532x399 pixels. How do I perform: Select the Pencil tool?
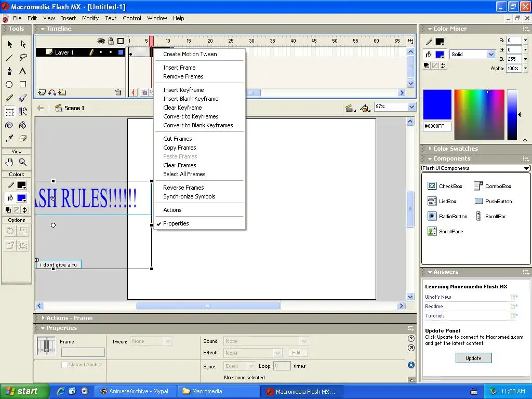[x=9, y=98]
